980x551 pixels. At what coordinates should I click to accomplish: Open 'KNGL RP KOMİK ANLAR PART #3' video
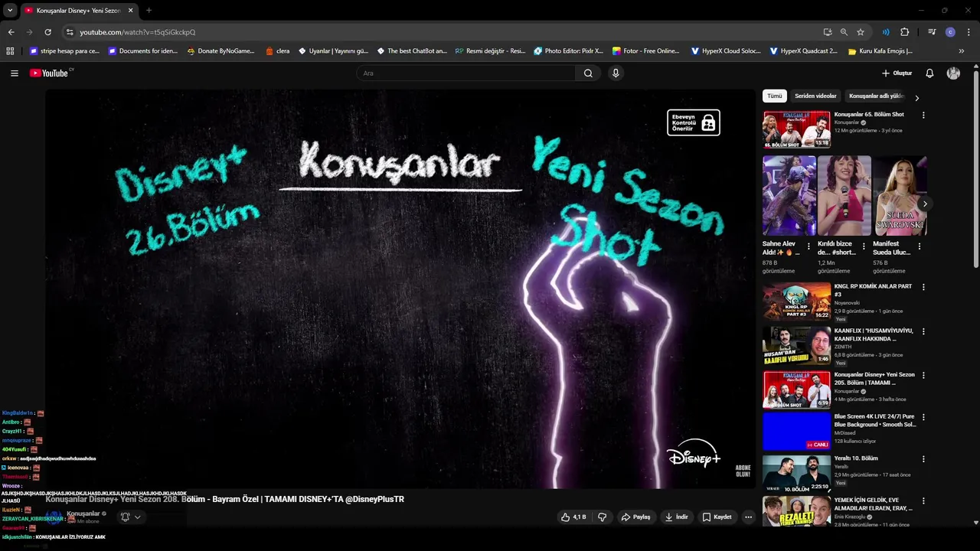tap(796, 301)
